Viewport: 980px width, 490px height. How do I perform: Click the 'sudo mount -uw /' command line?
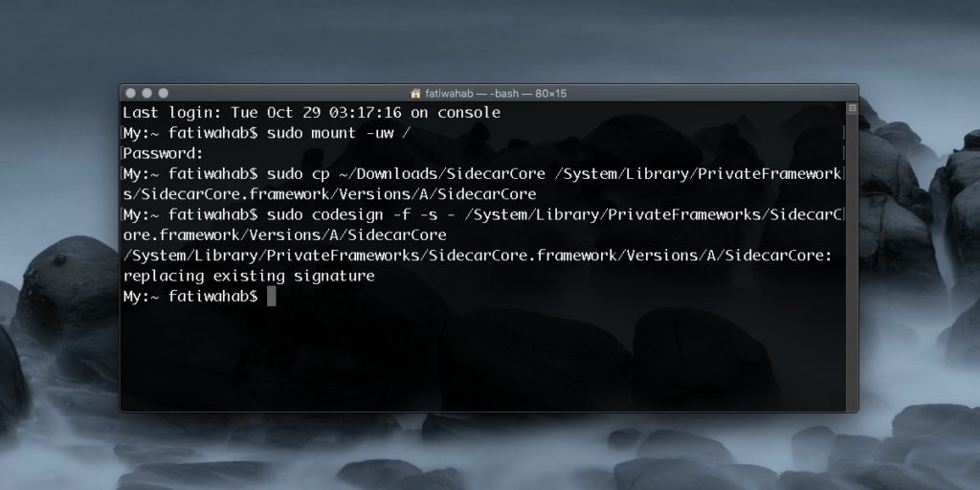[x=268, y=133]
